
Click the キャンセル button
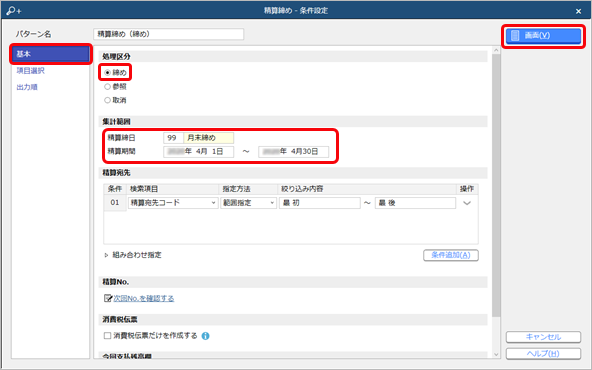(543, 337)
